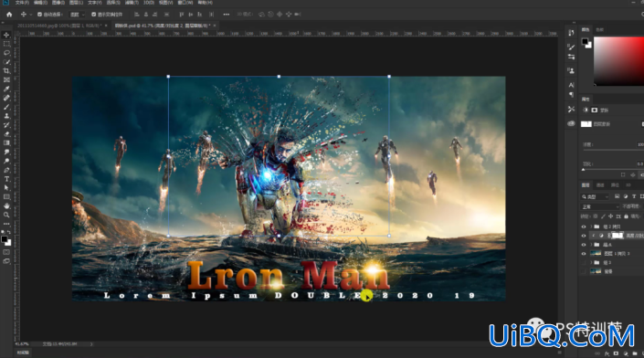Image resolution: width=644 pixels, height=358 pixels.
Task: Click the layer mask icon in Properties
Action: tap(595, 110)
